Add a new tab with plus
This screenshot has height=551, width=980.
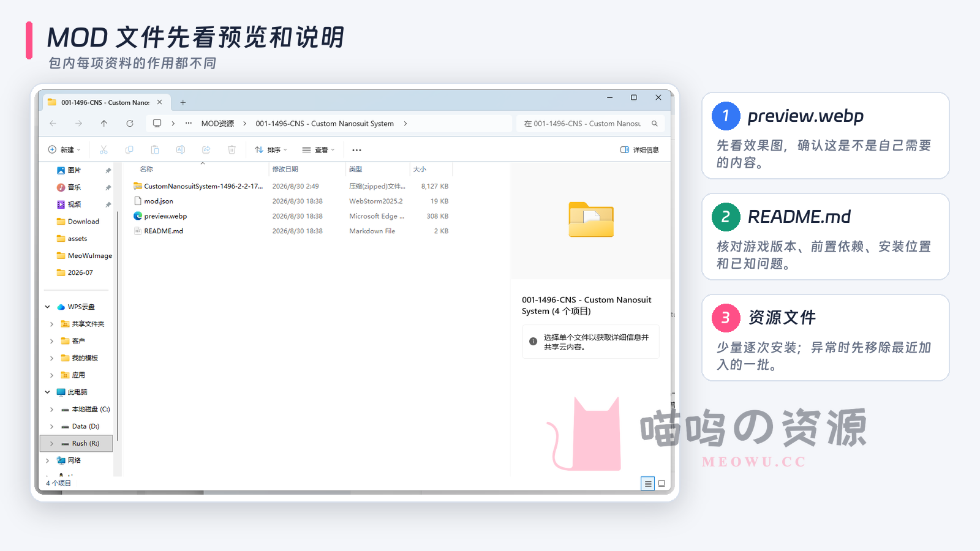point(183,102)
